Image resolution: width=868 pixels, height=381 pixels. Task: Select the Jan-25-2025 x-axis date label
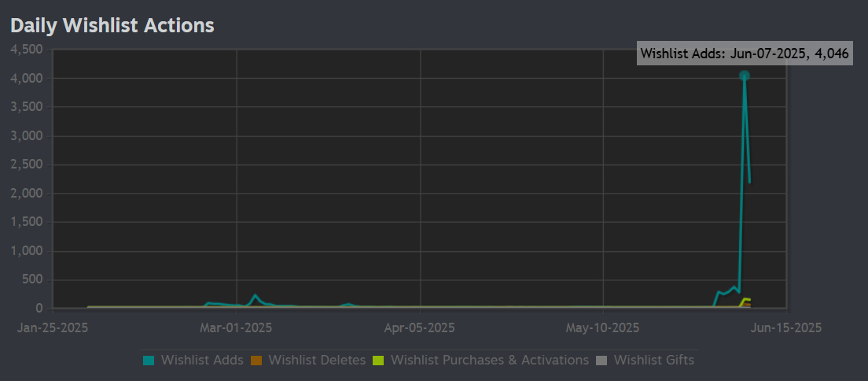coord(53,327)
